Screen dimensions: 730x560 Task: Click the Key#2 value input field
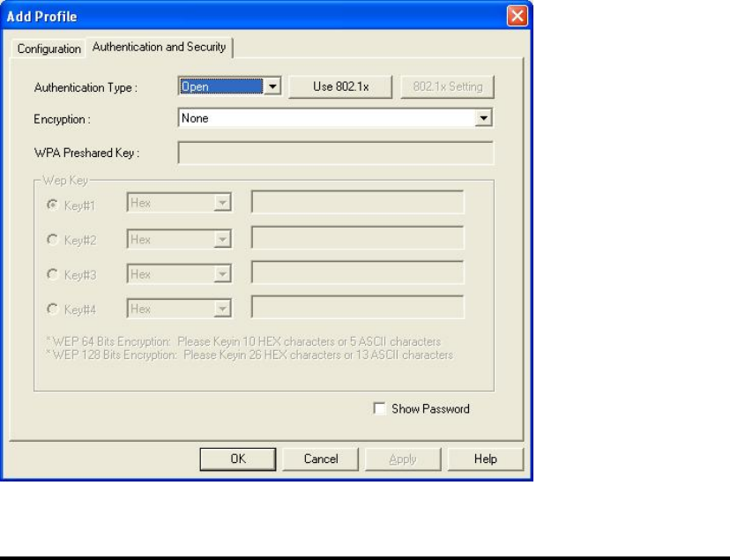pyautogui.click(x=358, y=238)
